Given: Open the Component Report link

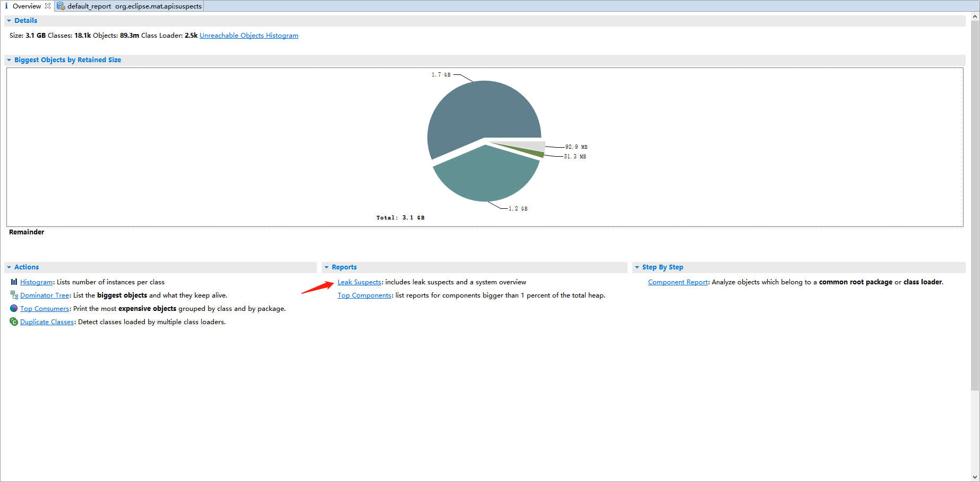Looking at the screenshot, I should pos(678,282).
